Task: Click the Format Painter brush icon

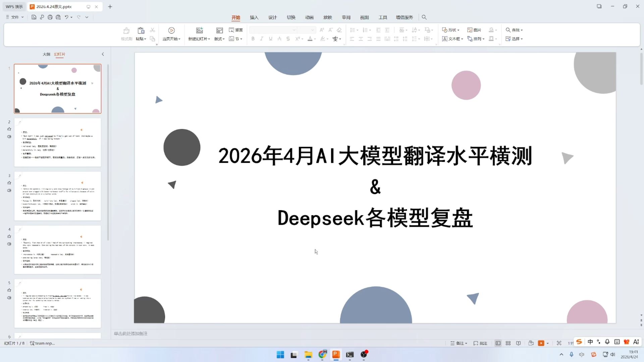Action: [126, 31]
